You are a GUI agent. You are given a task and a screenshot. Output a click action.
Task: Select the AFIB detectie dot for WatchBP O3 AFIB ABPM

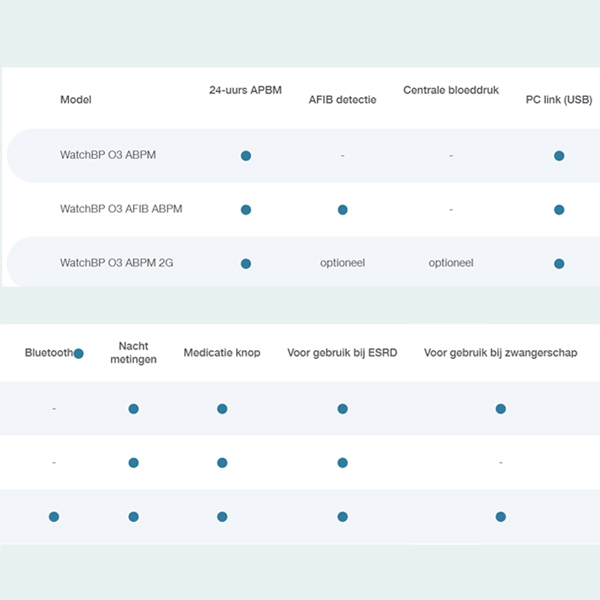(342, 210)
